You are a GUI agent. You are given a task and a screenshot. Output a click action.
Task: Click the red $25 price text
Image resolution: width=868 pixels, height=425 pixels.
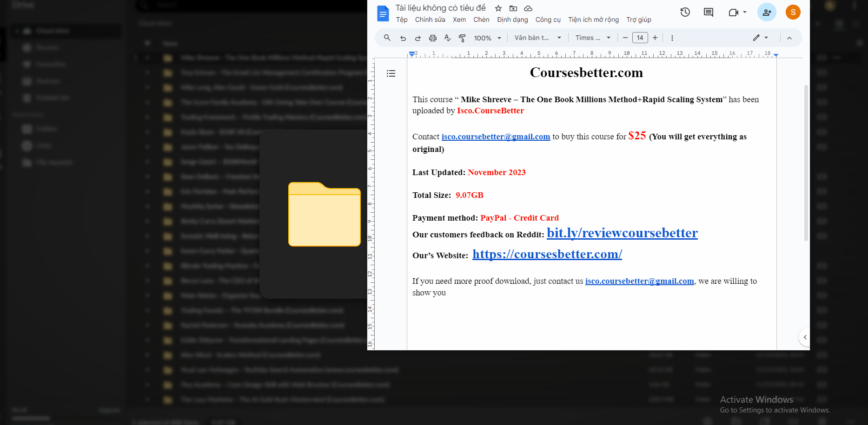(x=637, y=136)
